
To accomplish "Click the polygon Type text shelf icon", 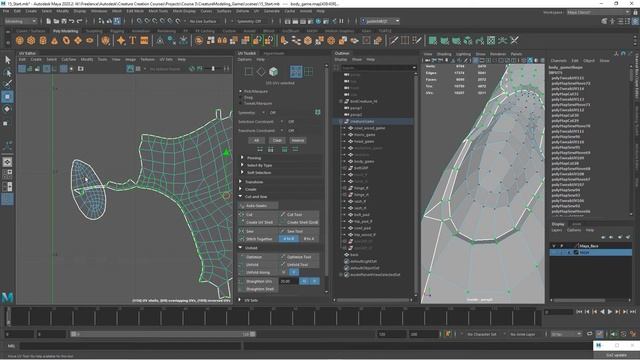I will point(132,40).
